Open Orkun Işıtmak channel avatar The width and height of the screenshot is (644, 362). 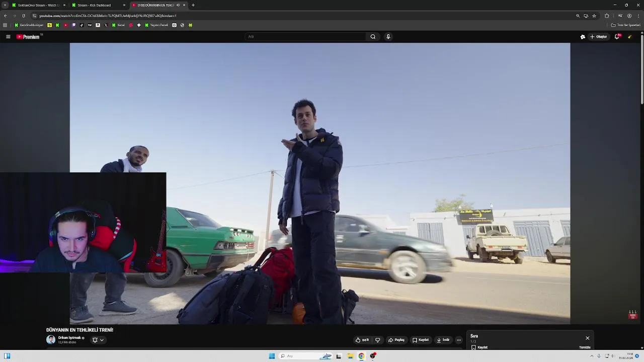pos(51,340)
